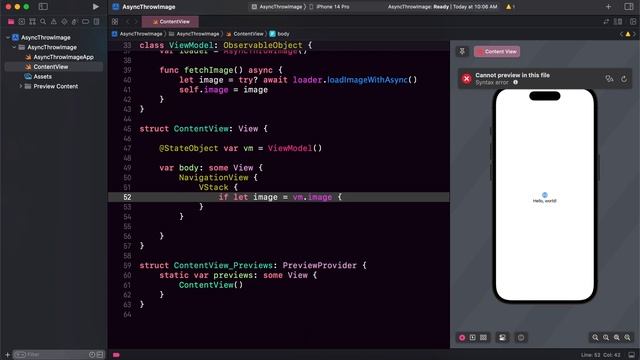
Task: Open the adjust editor options icon
Action: (618, 21)
